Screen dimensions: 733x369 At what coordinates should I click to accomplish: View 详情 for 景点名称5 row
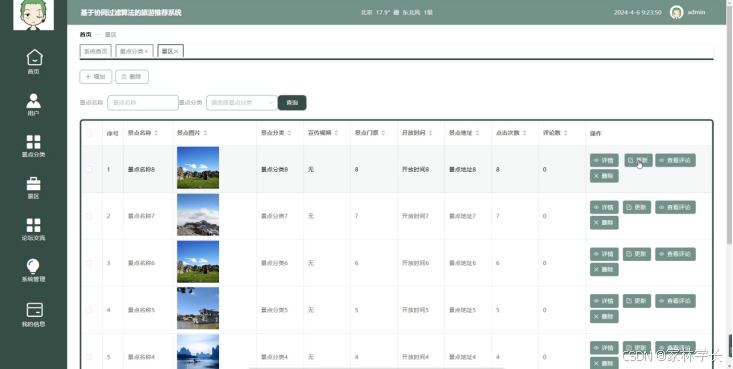604,301
